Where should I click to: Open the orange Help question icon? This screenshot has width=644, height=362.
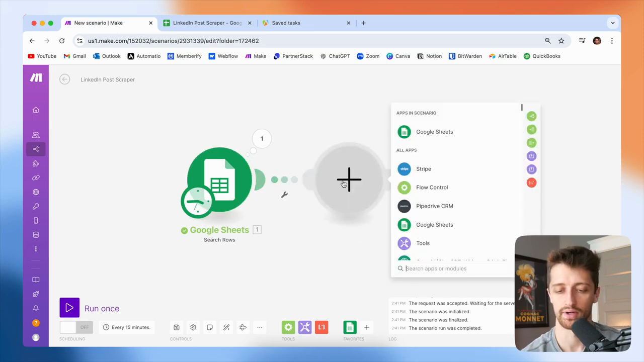[x=36, y=323]
